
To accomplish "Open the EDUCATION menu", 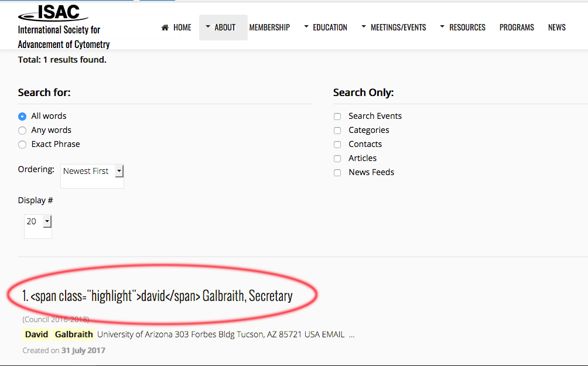I will pos(330,28).
